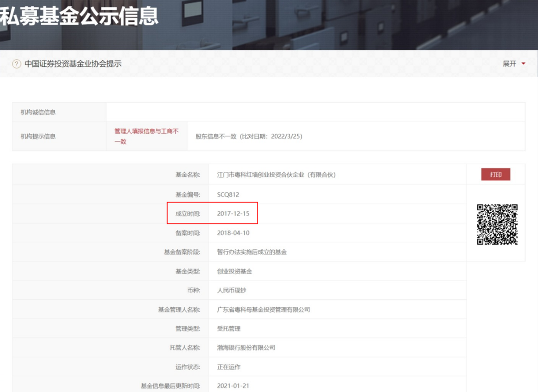Image resolution: width=538 pixels, height=392 pixels.
Task: Click the 股东信息不一致 (比对日期: 2022/3/25) text
Action: [x=249, y=136]
